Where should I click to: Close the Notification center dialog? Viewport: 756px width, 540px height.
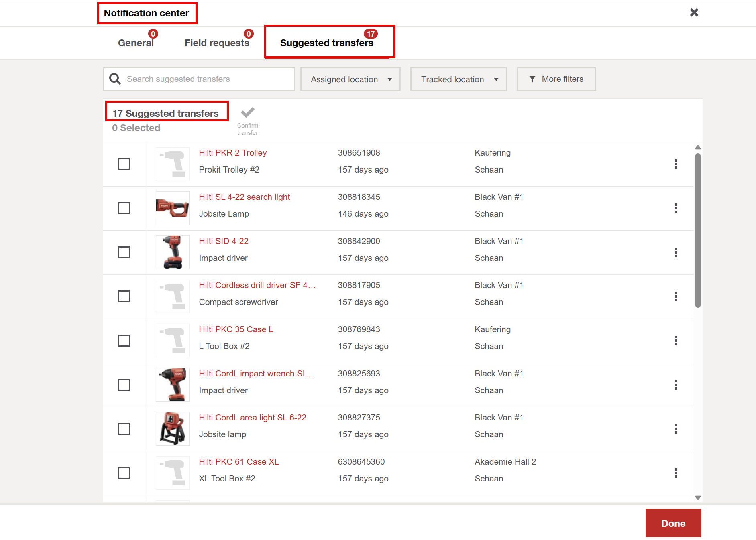[694, 13]
